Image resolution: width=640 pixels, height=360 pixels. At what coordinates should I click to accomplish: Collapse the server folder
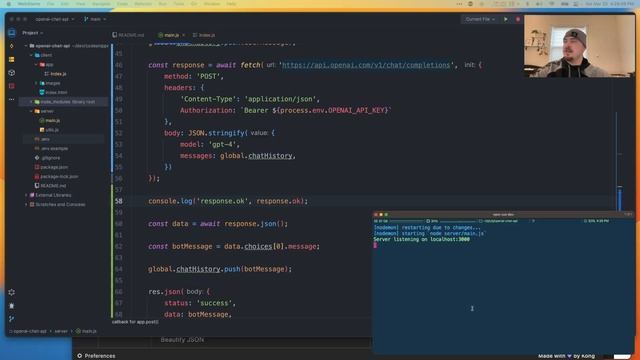pyautogui.click(x=31, y=111)
